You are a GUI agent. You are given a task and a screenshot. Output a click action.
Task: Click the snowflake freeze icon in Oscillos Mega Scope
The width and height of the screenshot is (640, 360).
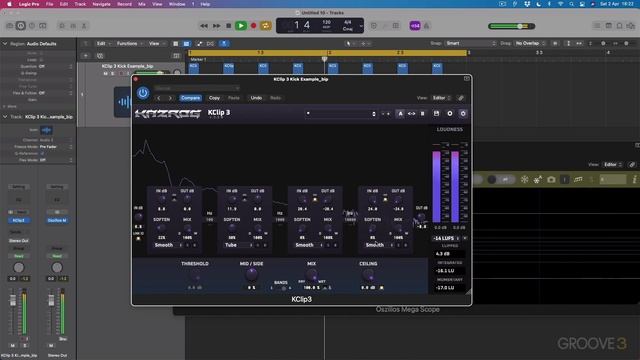point(524,180)
